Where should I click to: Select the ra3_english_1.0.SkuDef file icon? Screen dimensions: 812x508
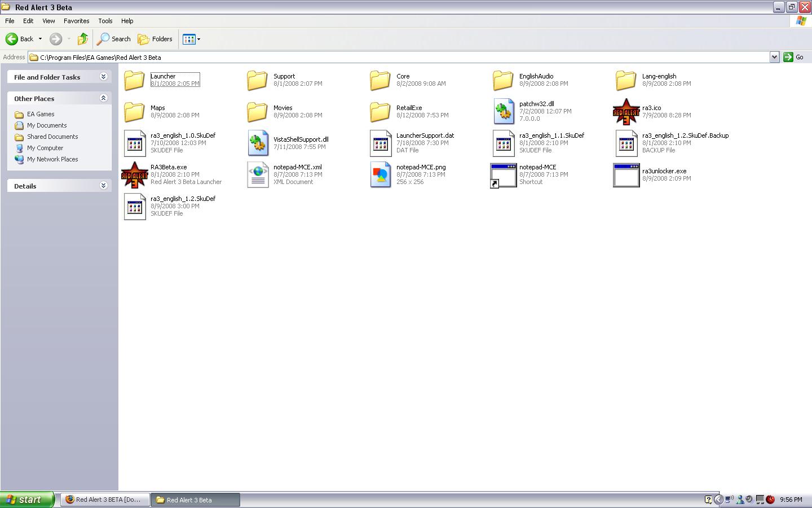coord(135,143)
